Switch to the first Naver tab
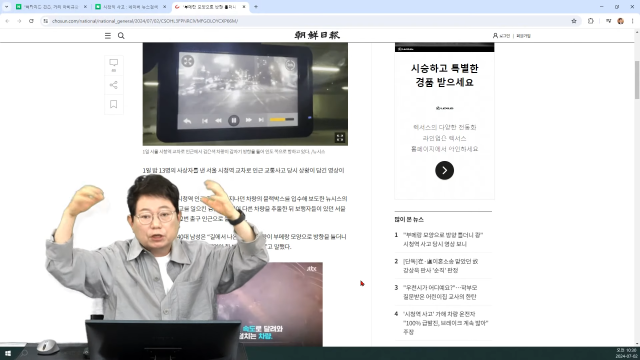640x360 pixels. (x=51, y=7)
